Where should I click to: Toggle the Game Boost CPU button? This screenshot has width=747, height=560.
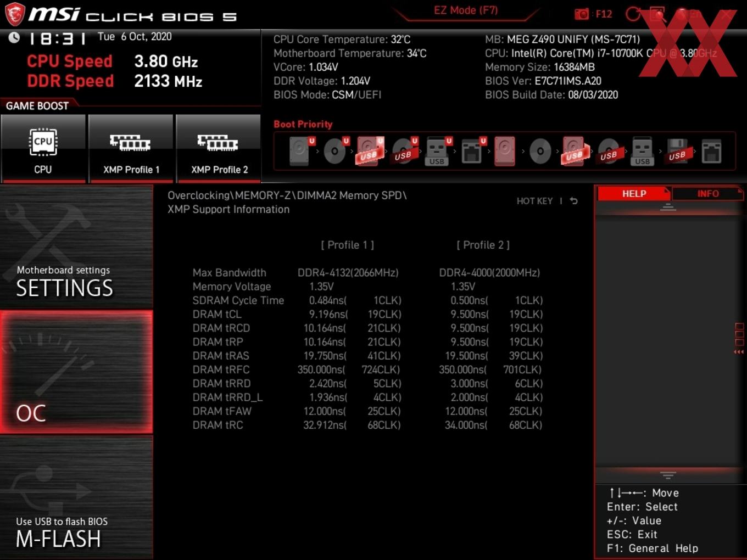(x=43, y=149)
